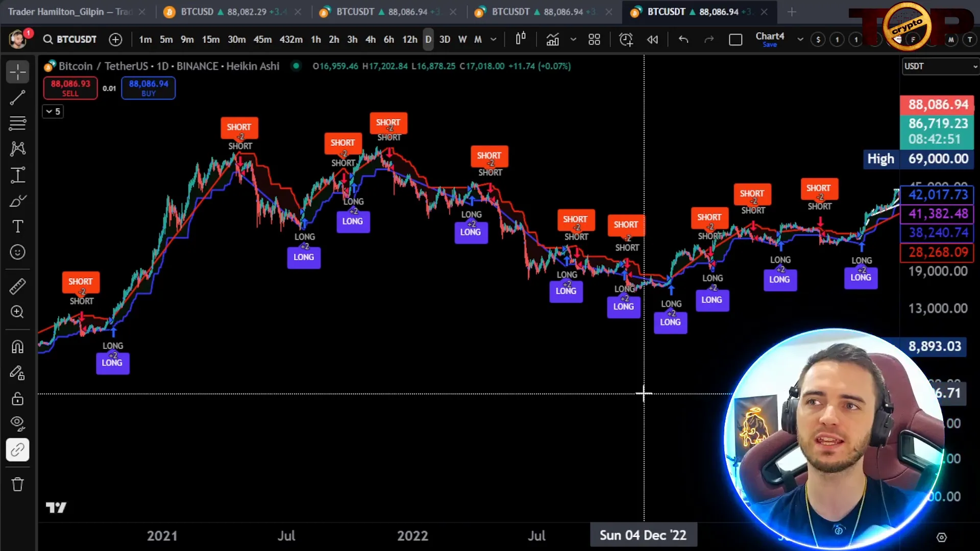Click the blue 42,017.73 price label
The image size is (980, 551).
point(937,194)
